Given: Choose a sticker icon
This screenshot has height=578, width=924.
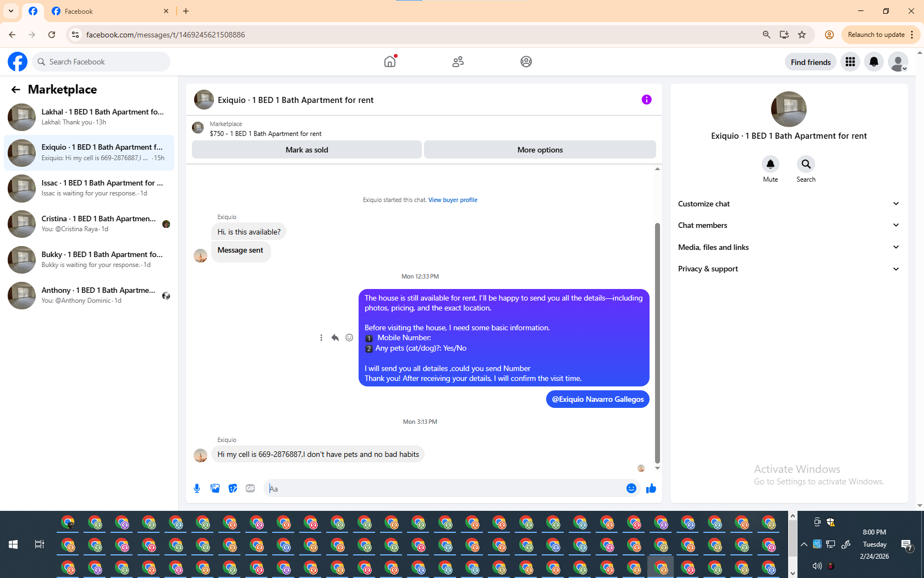Looking at the screenshot, I should pos(233,488).
